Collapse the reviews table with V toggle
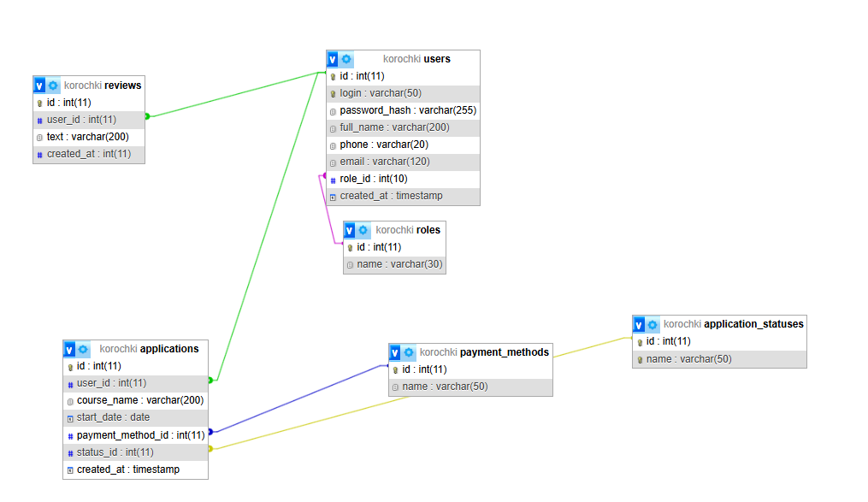 click(39, 86)
